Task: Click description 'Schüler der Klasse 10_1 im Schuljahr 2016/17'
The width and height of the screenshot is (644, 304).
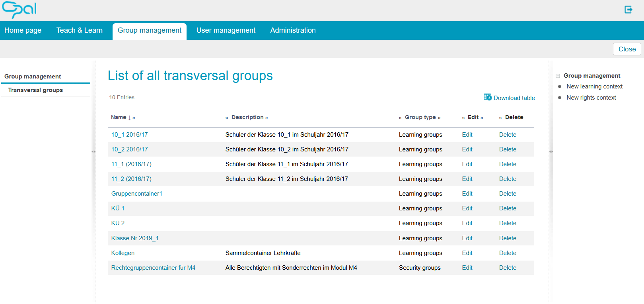Action: [287, 135]
